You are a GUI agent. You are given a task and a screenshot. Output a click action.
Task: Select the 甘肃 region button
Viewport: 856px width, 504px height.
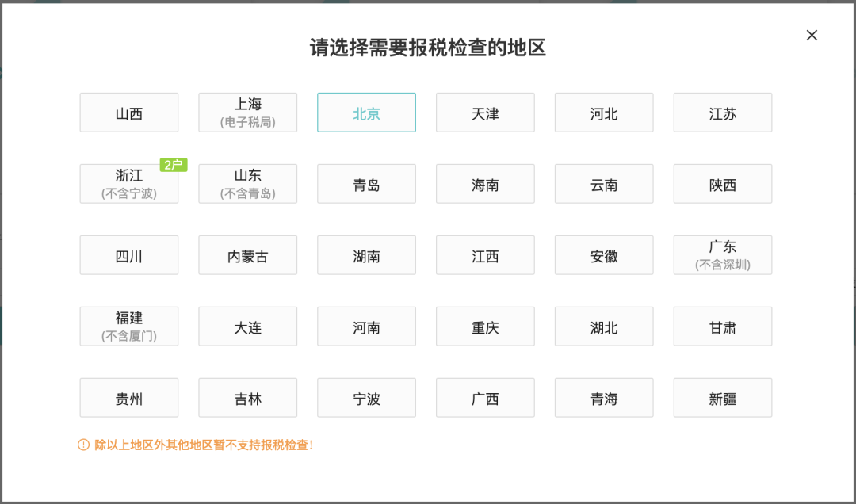pos(723,326)
